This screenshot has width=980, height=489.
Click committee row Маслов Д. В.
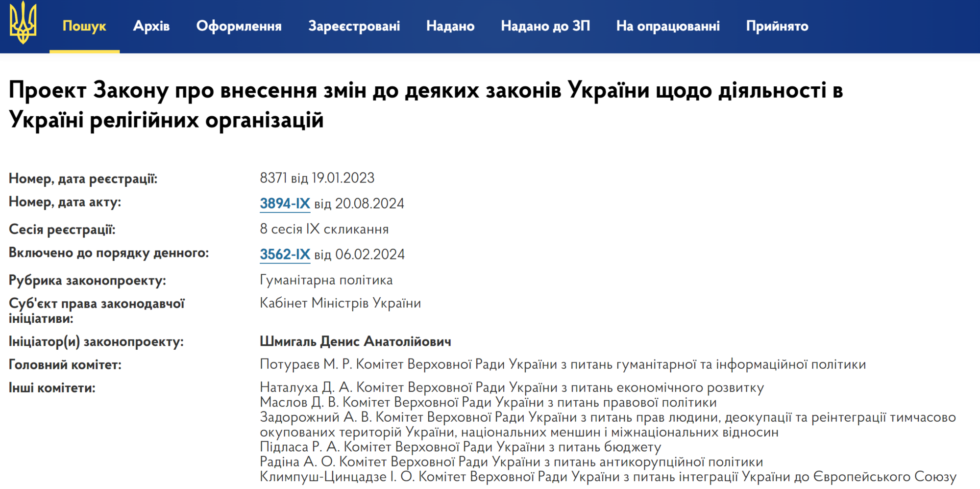click(x=488, y=402)
